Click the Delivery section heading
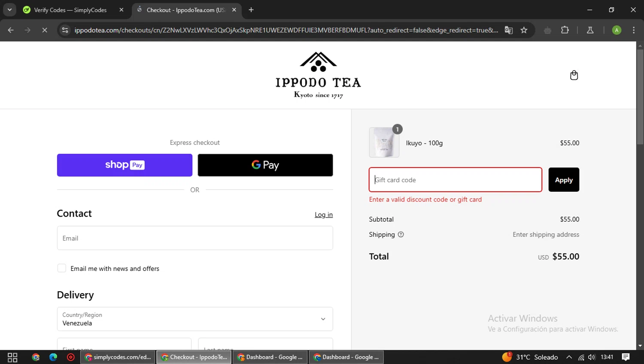Screen dimensions: 644x364 [x=75, y=295]
